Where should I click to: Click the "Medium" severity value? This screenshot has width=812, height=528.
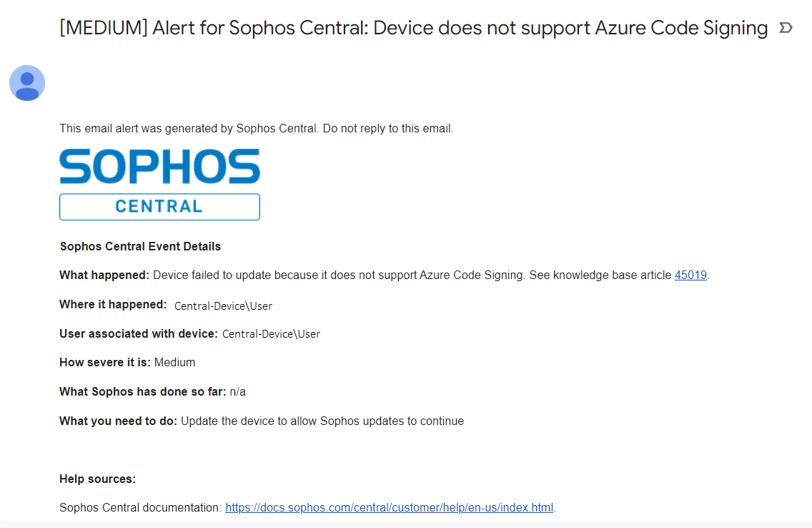(x=174, y=363)
